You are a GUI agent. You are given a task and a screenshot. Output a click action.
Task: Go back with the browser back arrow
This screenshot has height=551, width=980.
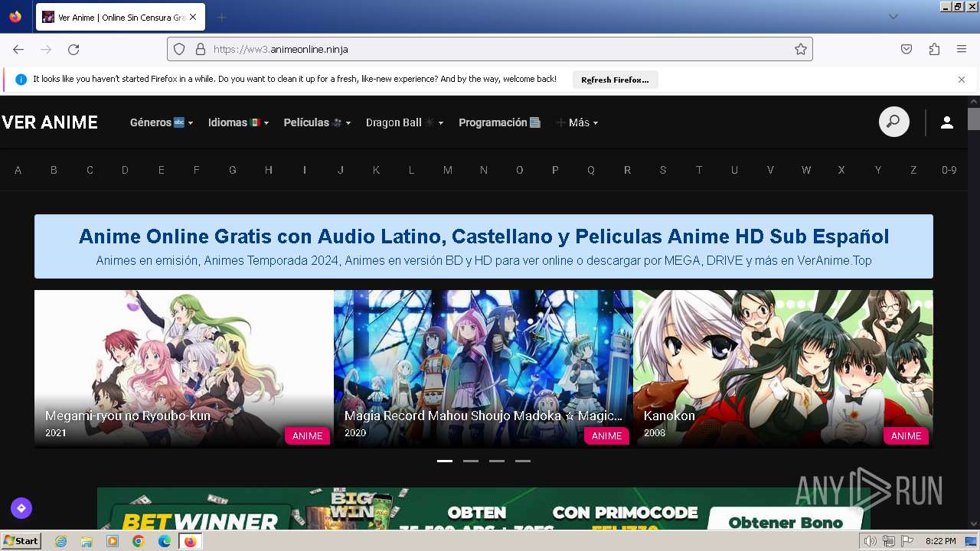click(x=18, y=49)
